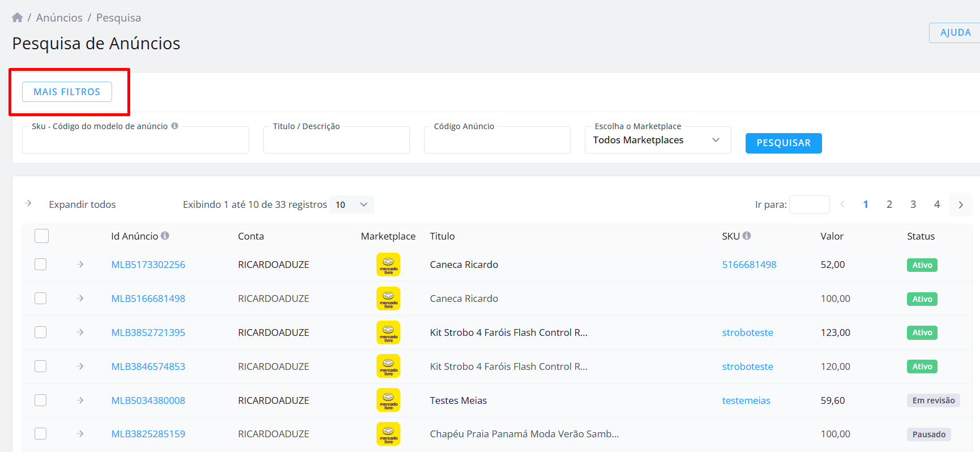Expand row details for MLB5034380008
Screen dimensions: 980x452
(80, 400)
